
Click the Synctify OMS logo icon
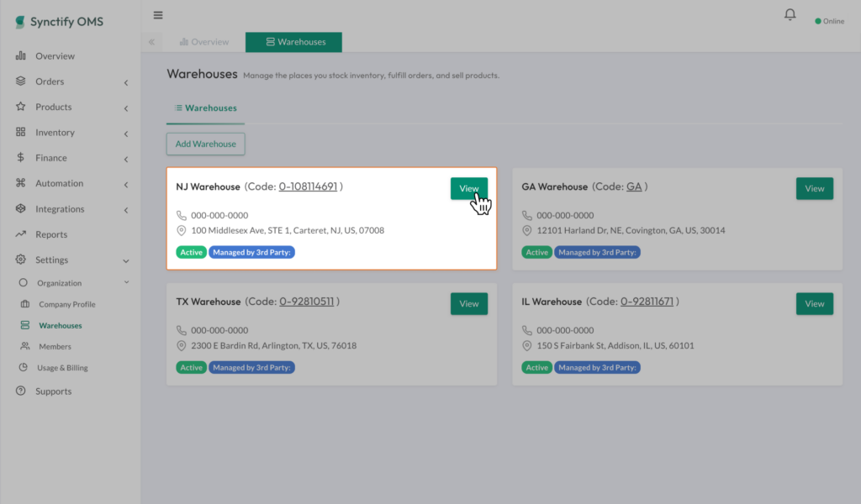pyautogui.click(x=20, y=22)
